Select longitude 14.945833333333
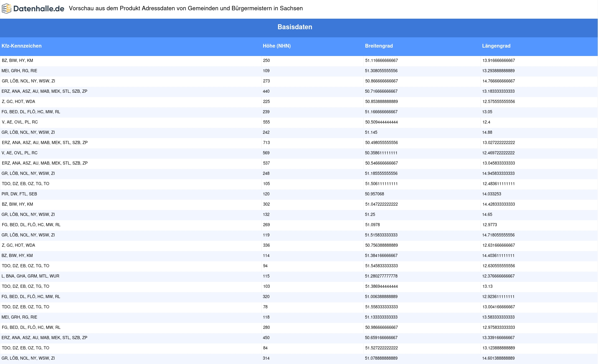The image size is (598, 364). click(498, 174)
